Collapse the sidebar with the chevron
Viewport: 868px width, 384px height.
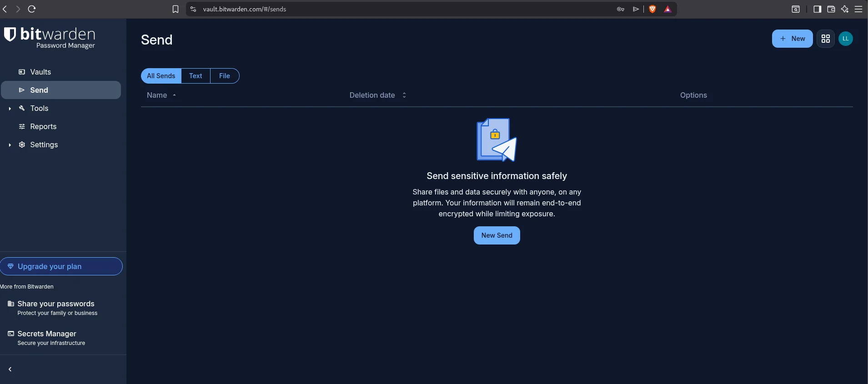(x=10, y=369)
